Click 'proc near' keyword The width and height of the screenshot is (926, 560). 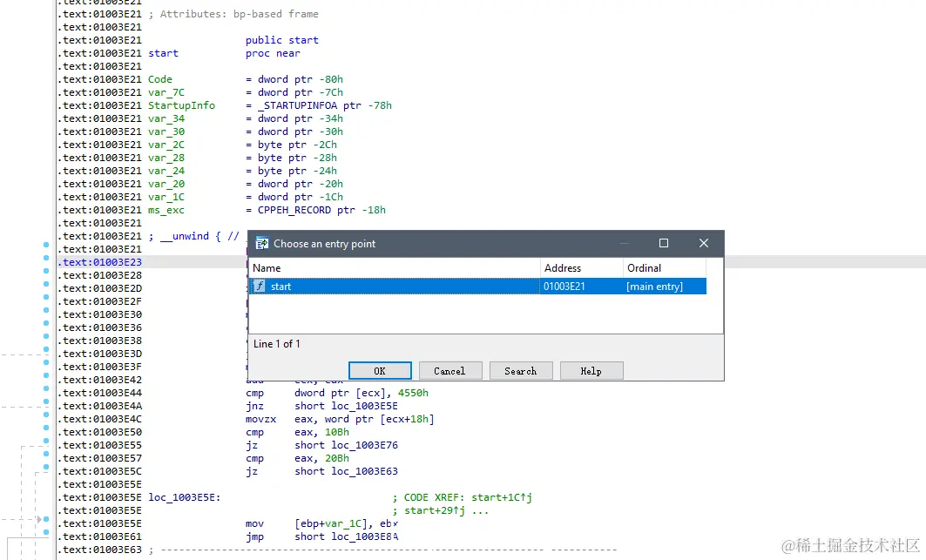point(273,53)
